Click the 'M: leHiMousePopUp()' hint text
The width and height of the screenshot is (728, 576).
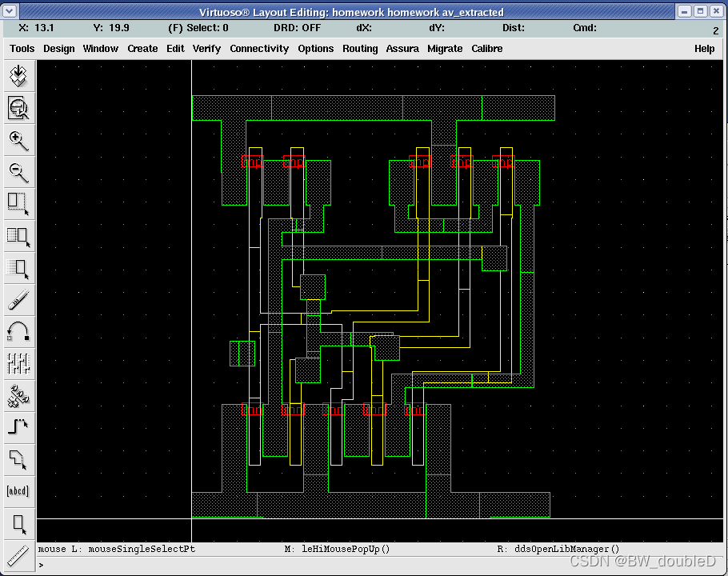pyautogui.click(x=337, y=549)
